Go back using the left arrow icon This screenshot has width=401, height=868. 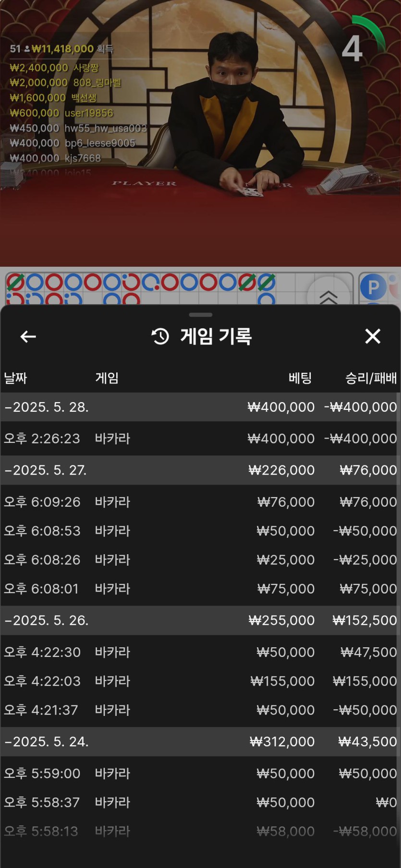click(x=28, y=337)
